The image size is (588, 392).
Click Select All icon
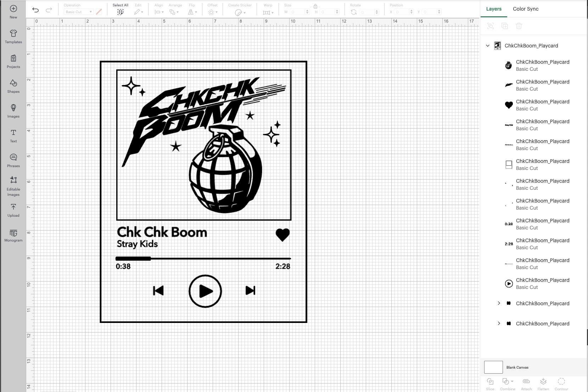[120, 12]
